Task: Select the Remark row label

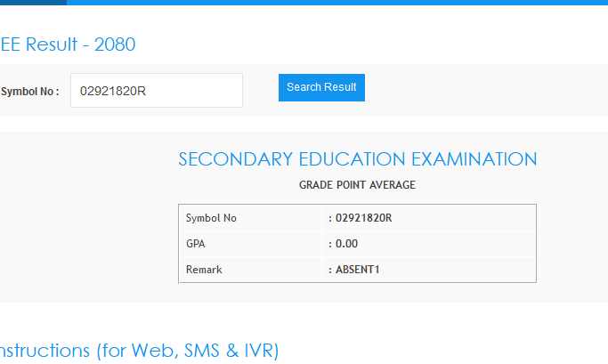Action: tap(204, 269)
